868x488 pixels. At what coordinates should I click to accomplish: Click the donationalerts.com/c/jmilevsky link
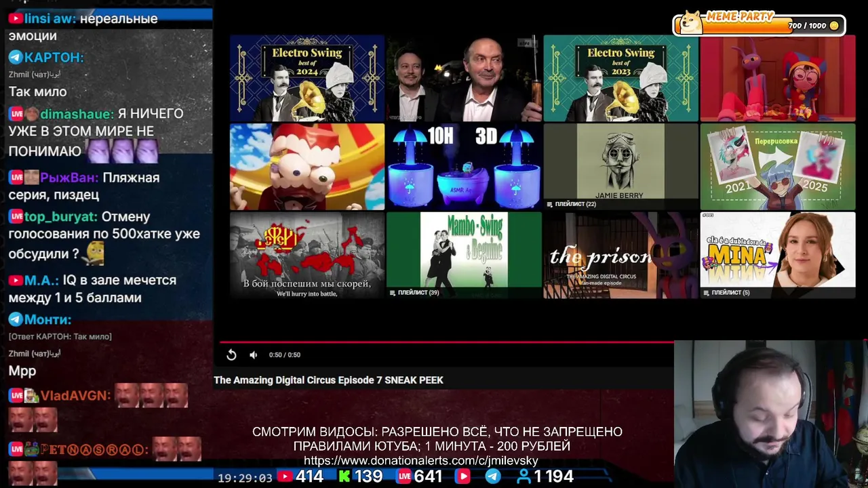420,461
